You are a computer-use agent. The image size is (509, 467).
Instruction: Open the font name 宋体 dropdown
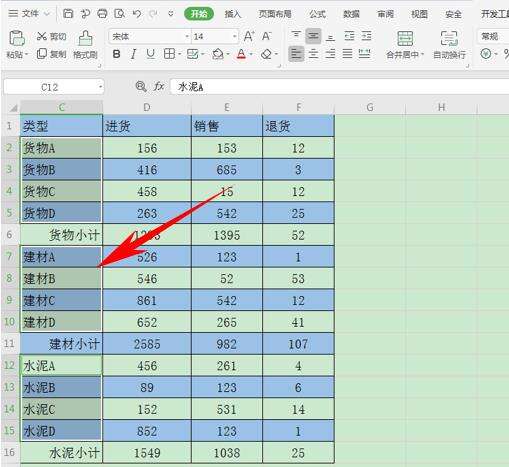(x=187, y=36)
